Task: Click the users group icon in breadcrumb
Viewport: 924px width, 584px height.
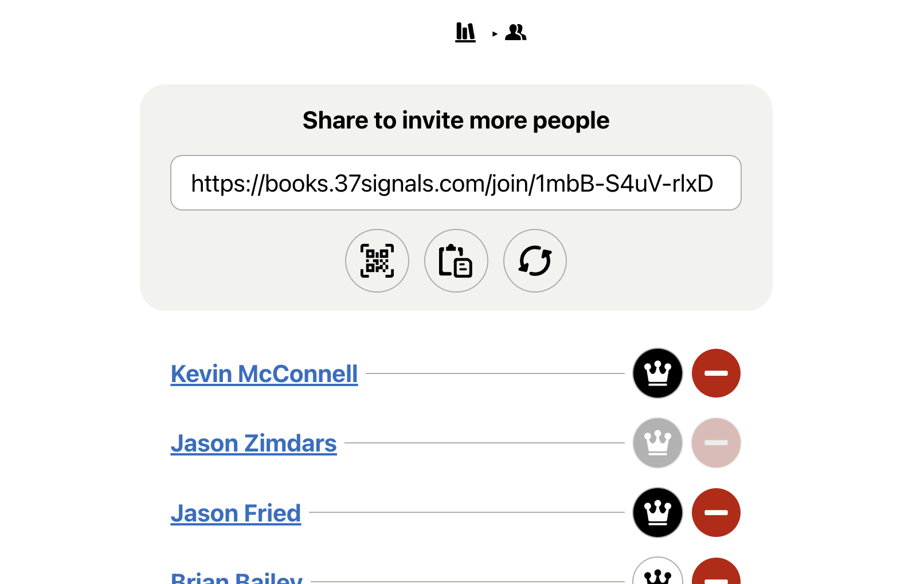Action: 515,33
